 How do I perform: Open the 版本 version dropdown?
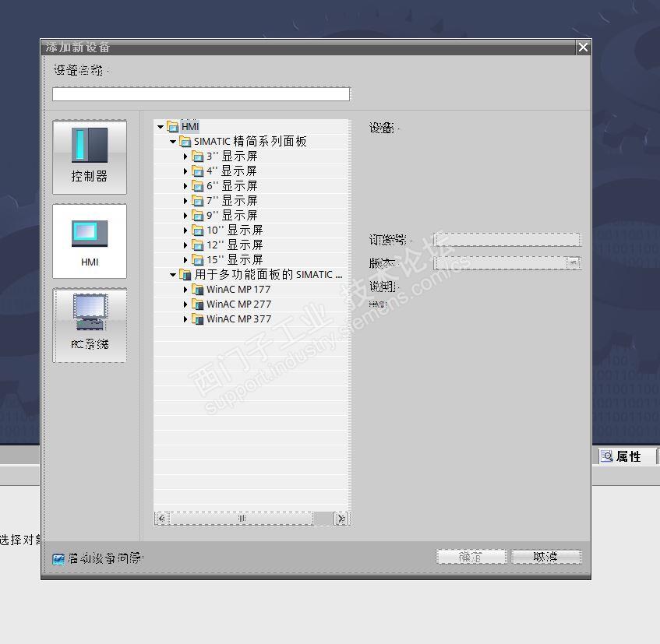[573, 263]
